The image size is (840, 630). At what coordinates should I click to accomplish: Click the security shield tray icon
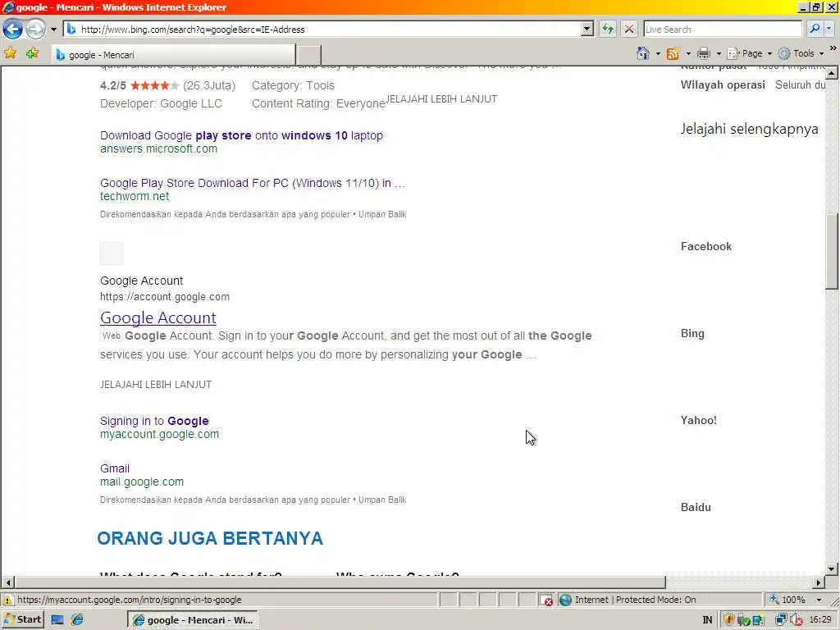click(x=728, y=620)
